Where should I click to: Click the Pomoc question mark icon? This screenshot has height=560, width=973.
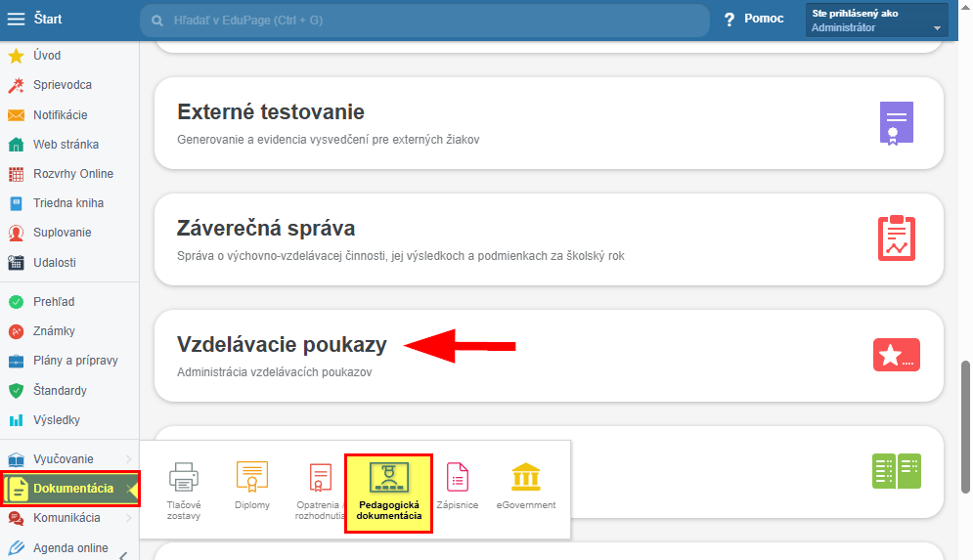pyautogui.click(x=730, y=20)
